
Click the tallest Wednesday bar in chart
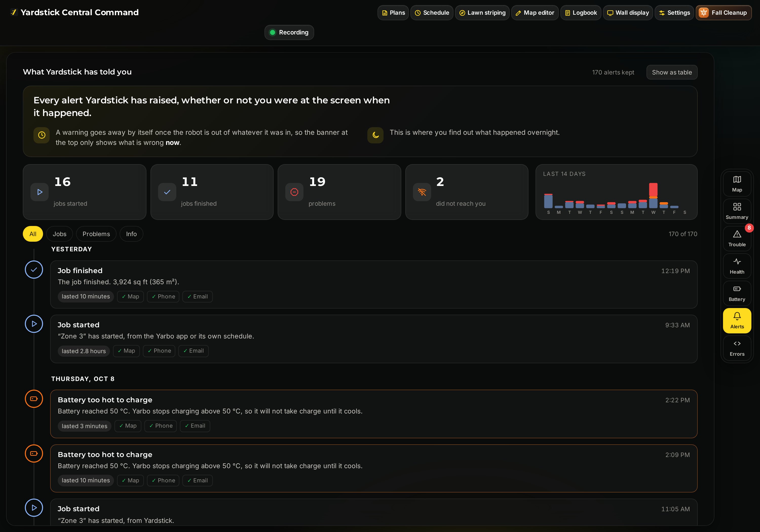coord(653,195)
